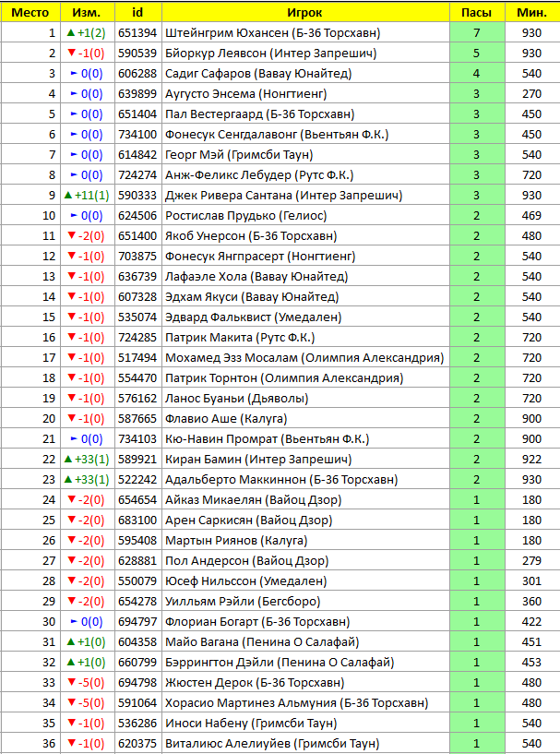Select player Джек Ривера Сантана

229,196
